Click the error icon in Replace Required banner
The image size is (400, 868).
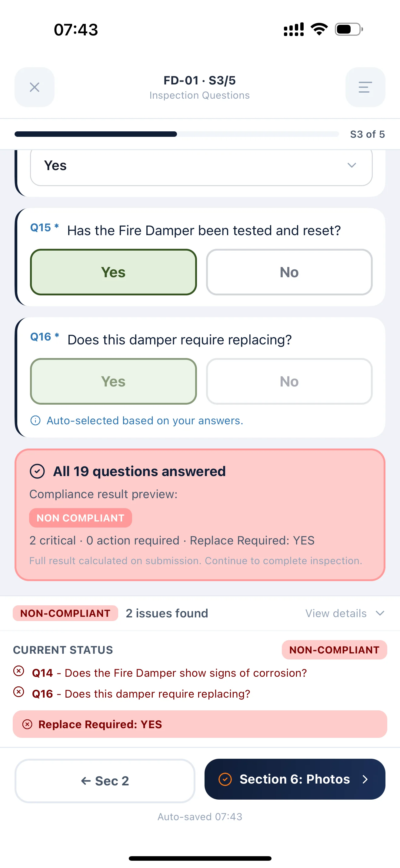coord(28,724)
